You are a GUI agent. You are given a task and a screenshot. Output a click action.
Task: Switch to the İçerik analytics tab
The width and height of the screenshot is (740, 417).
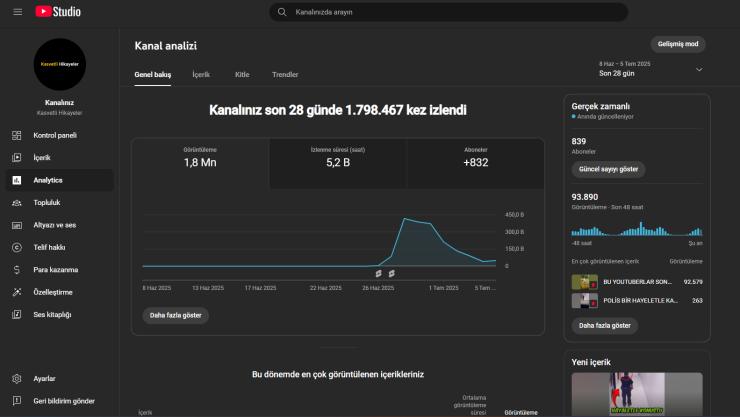201,75
